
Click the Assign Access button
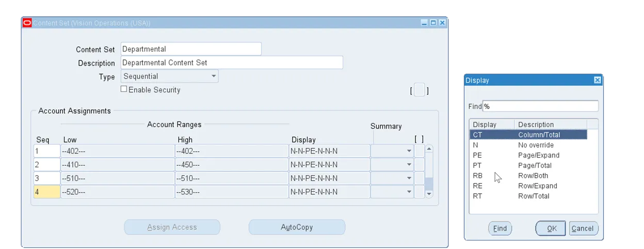[x=172, y=227]
